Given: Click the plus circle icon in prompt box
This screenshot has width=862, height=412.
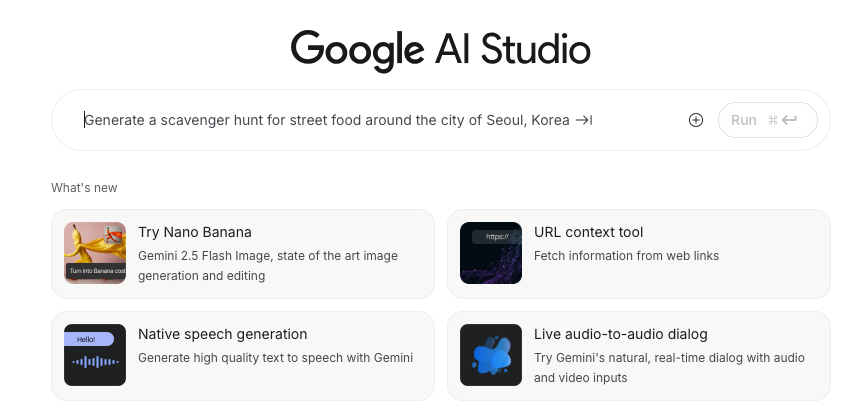Looking at the screenshot, I should click(696, 120).
